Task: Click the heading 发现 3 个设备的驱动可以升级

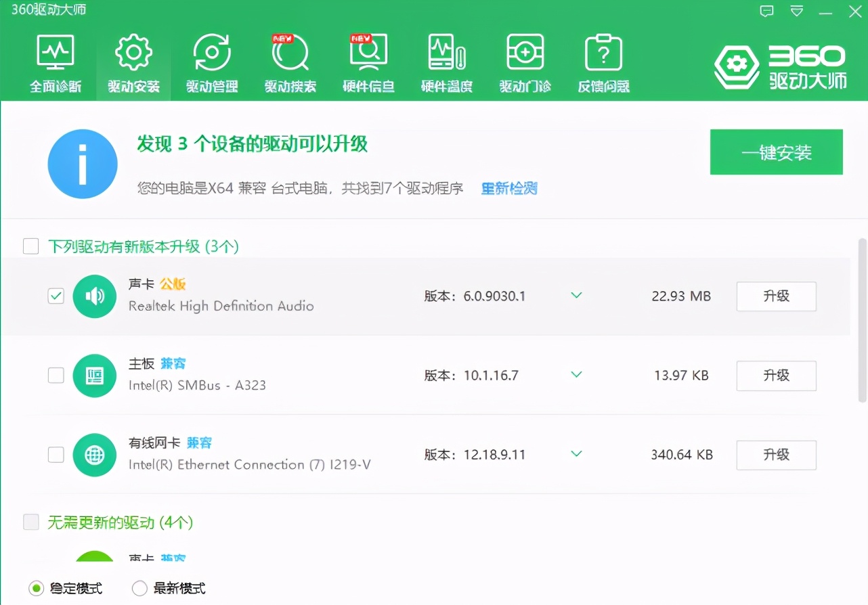Action: 253,144
